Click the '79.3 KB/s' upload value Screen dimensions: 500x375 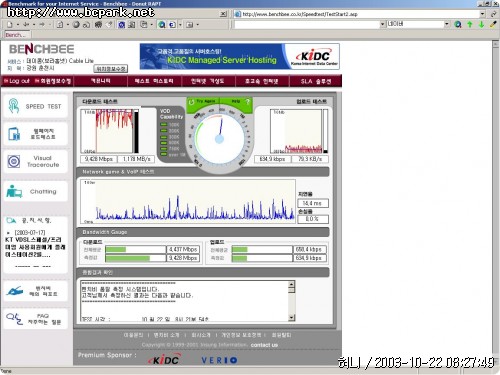(310, 159)
